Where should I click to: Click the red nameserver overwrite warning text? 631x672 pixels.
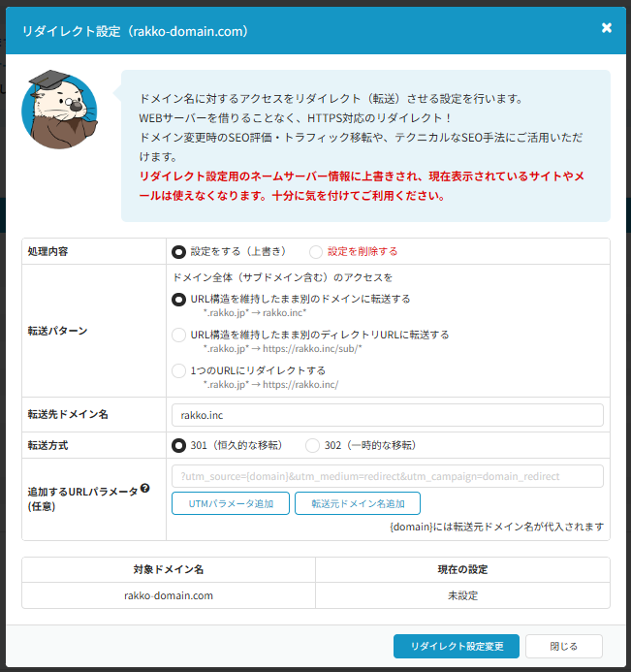[361, 185]
